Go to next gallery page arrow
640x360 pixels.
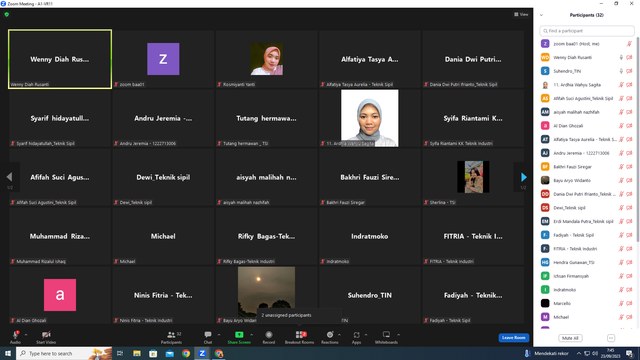(x=524, y=177)
